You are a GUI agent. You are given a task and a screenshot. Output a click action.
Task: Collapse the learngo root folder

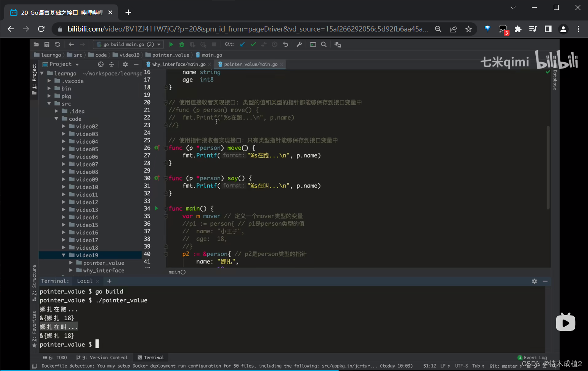42,73
